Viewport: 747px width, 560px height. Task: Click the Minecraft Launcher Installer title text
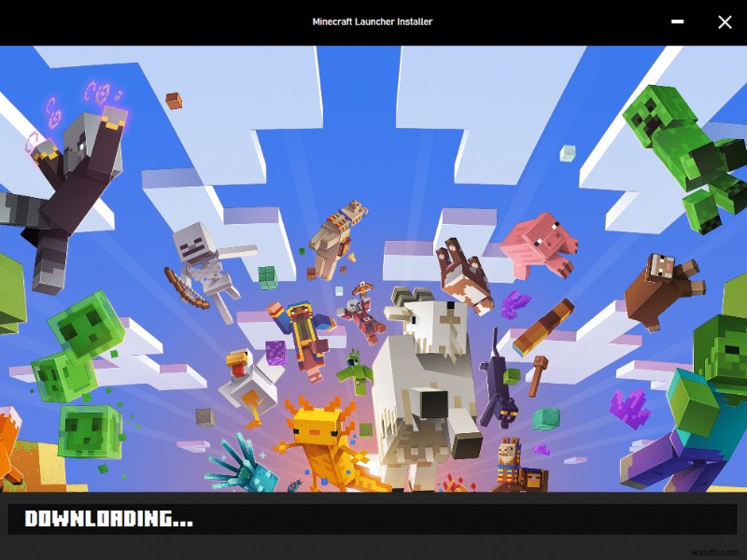[373, 21]
